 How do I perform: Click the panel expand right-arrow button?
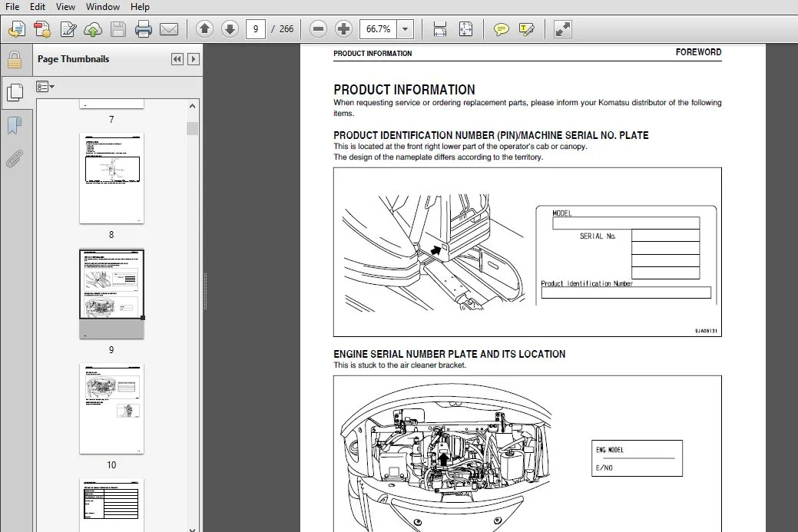pos(194,59)
